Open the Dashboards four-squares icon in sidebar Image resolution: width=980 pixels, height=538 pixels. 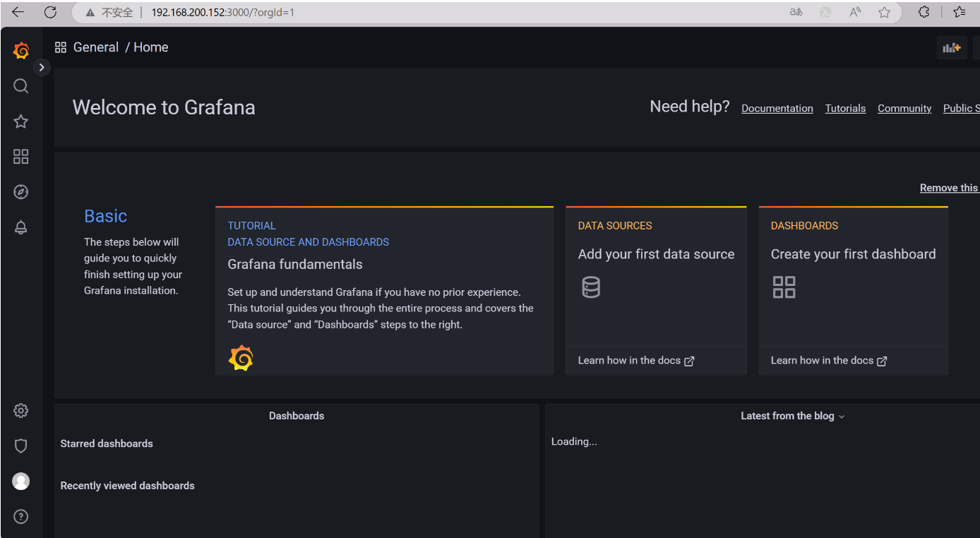pyautogui.click(x=21, y=157)
